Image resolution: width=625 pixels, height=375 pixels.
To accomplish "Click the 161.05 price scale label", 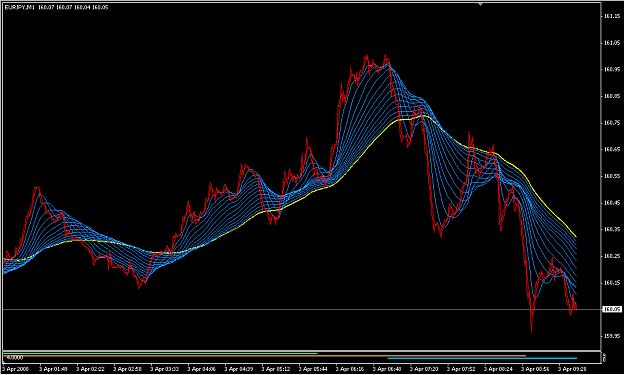I will pyautogui.click(x=612, y=43).
